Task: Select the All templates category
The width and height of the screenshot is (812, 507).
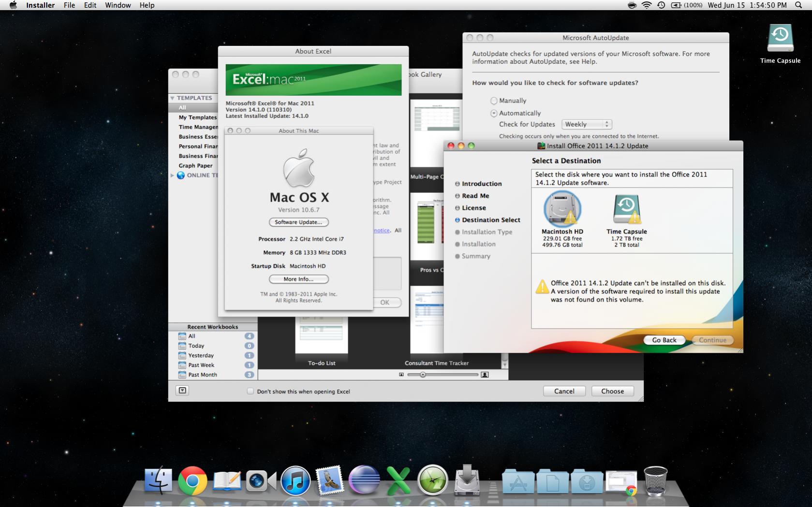Action: click(193, 108)
